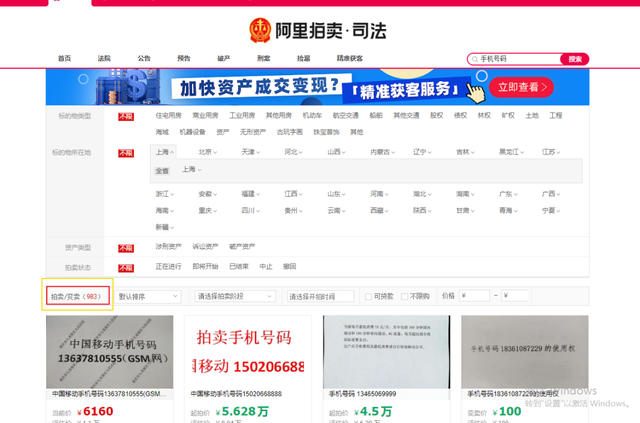Enable the 可贷款 checkbox
Image resolution: width=640 pixels, height=423 pixels.
[x=369, y=296]
